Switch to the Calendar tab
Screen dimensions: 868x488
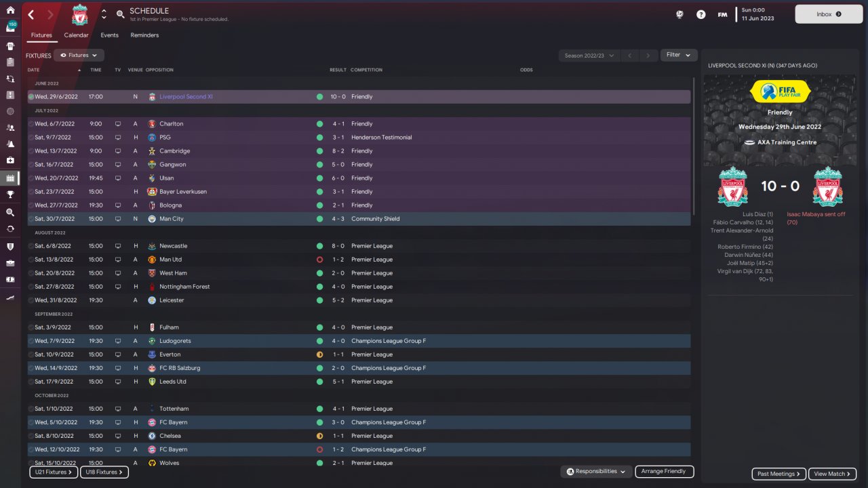click(76, 35)
